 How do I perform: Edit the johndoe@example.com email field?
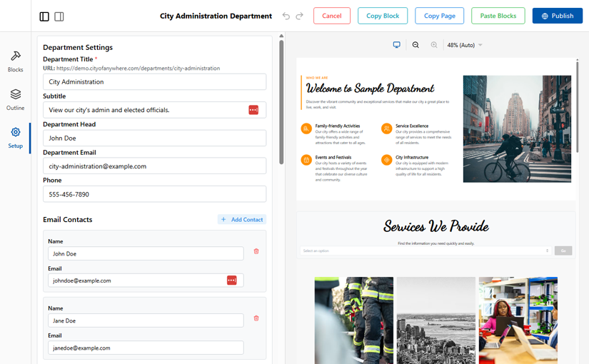pyautogui.click(x=146, y=280)
